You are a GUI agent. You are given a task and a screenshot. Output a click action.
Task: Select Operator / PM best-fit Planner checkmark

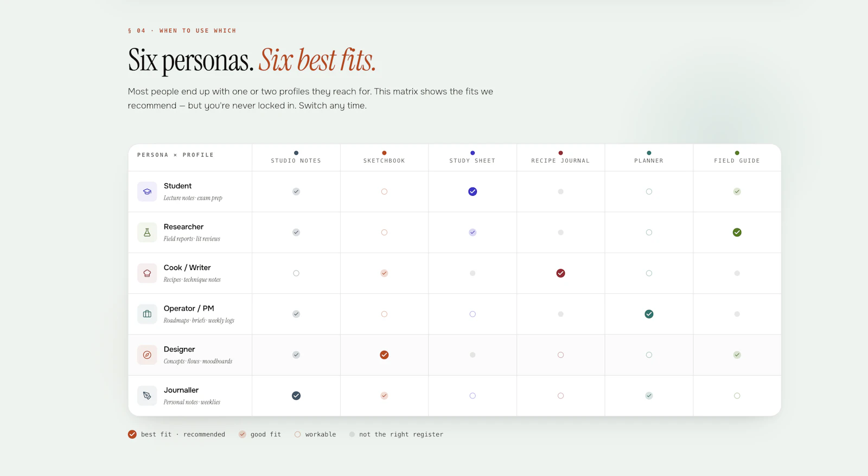pos(649,314)
